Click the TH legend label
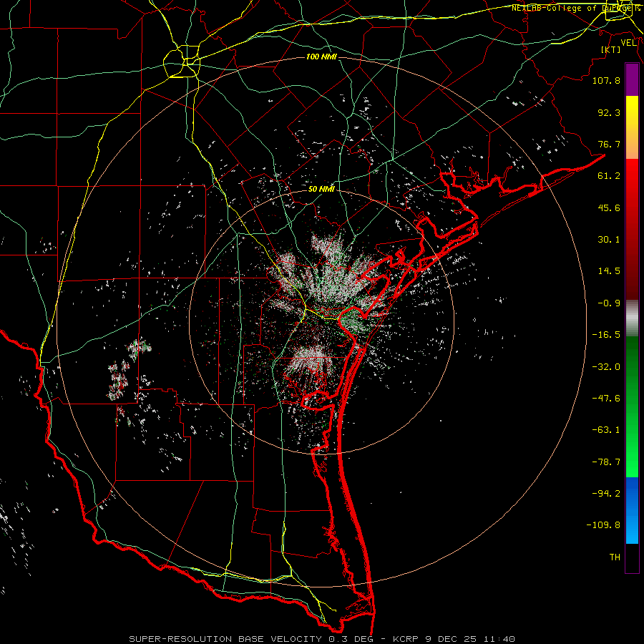Viewport: 644px width, 644px height. (615, 557)
